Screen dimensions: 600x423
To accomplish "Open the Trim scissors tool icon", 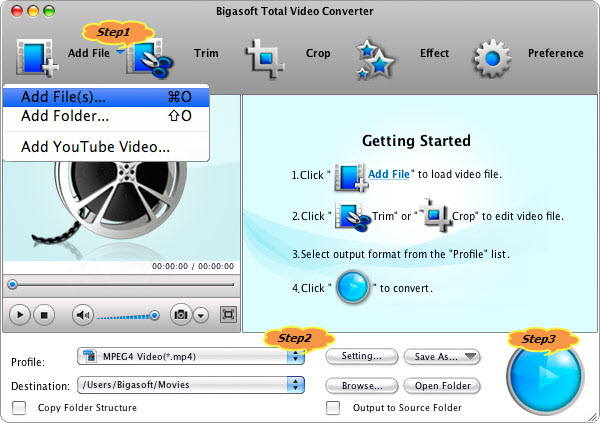I will pos(150,58).
